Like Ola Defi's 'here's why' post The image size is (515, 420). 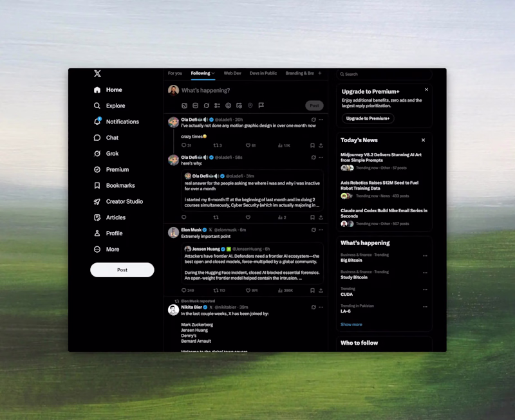click(x=248, y=217)
